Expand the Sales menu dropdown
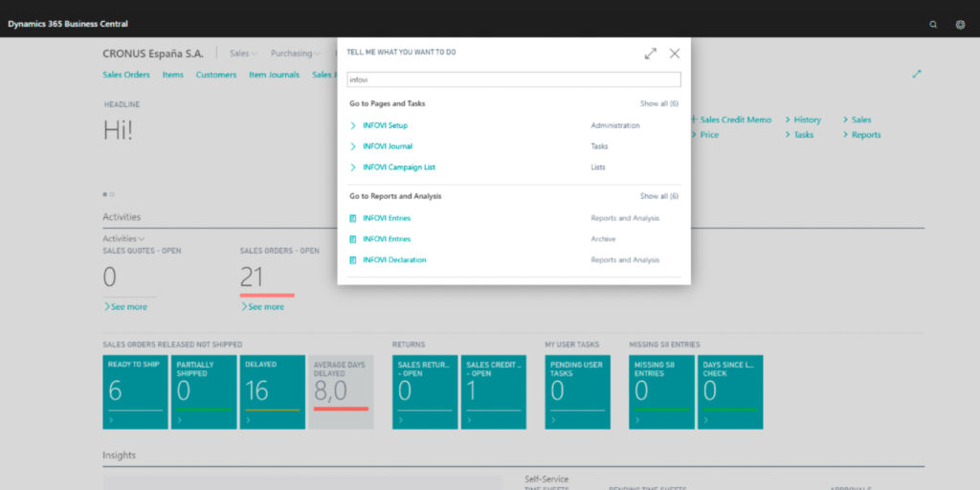 (x=243, y=54)
